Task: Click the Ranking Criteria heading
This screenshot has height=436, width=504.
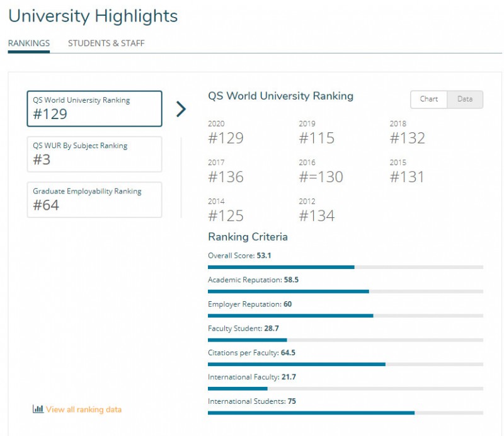Action: tap(248, 237)
